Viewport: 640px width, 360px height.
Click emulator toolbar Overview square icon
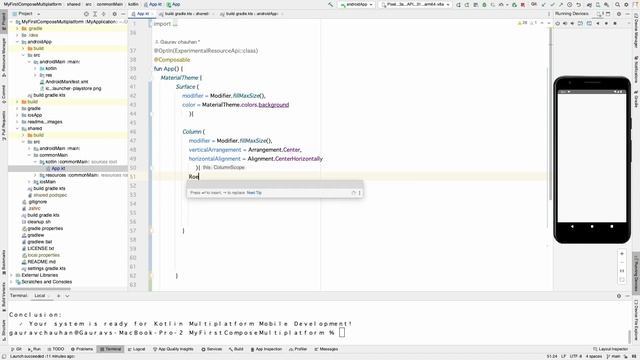click(x=615, y=23)
